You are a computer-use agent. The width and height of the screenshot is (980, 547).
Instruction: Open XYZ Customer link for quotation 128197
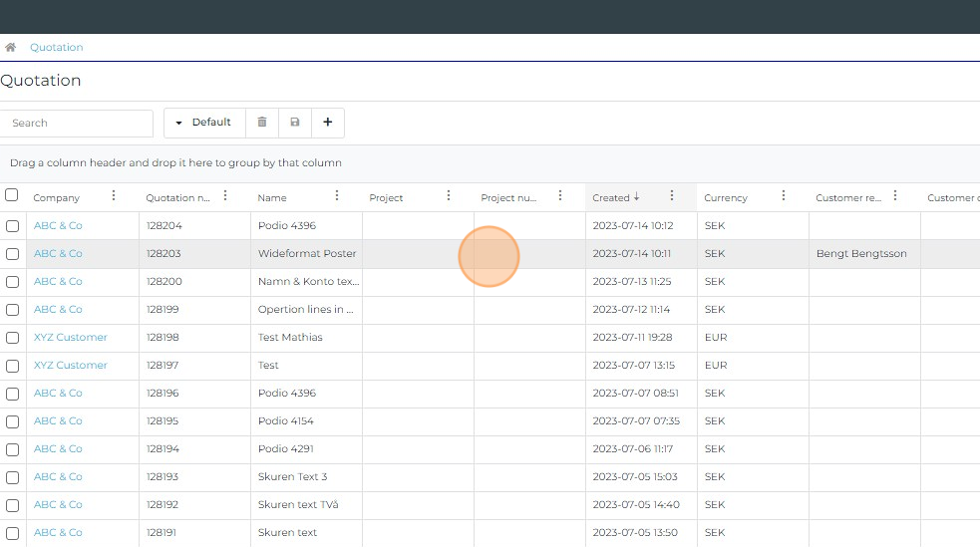(x=70, y=366)
